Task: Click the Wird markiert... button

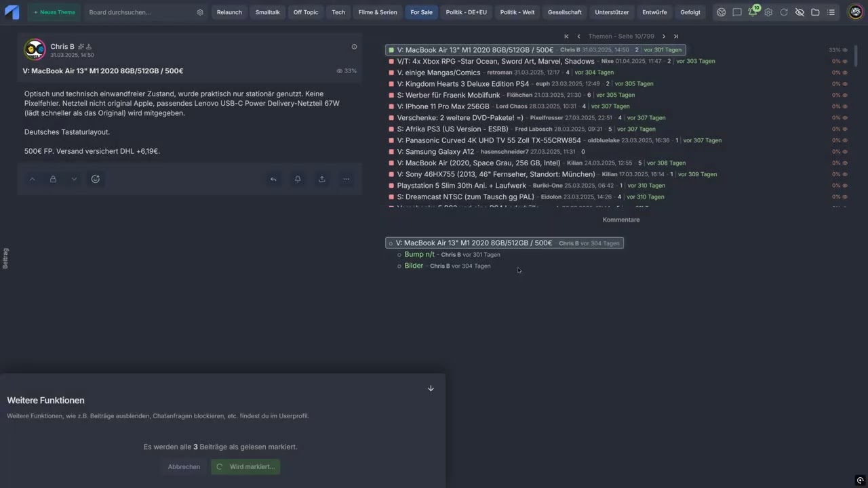Action: [x=245, y=467]
